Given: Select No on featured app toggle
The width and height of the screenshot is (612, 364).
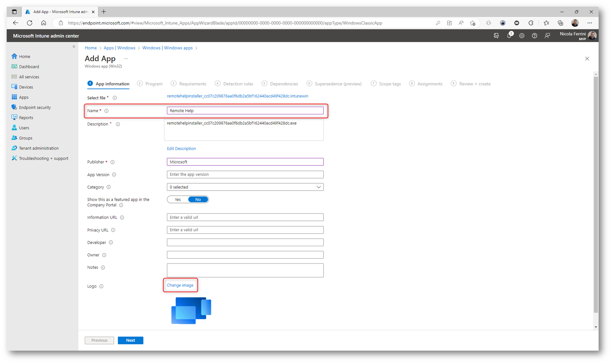Looking at the screenshot, I should [198, 199].
